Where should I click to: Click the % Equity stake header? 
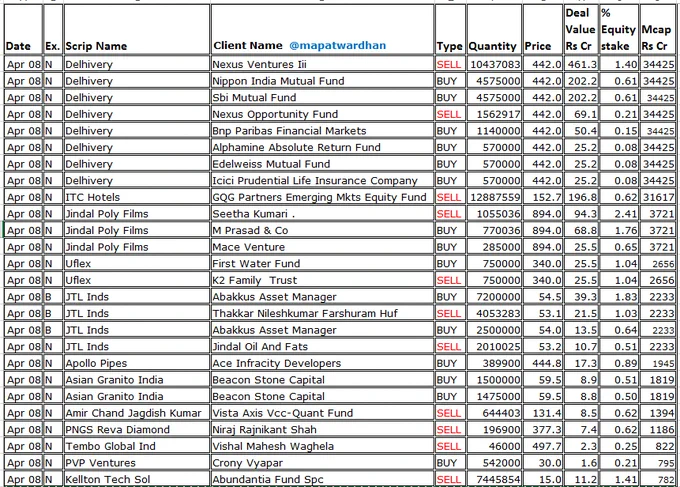pyautogui.click(x=618, y=29)
